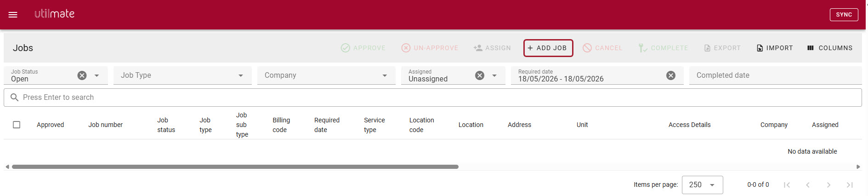The width and height of the screenshot is (868, 196).
Task: Click the Import file icon button
Action: tap(775, 48)
